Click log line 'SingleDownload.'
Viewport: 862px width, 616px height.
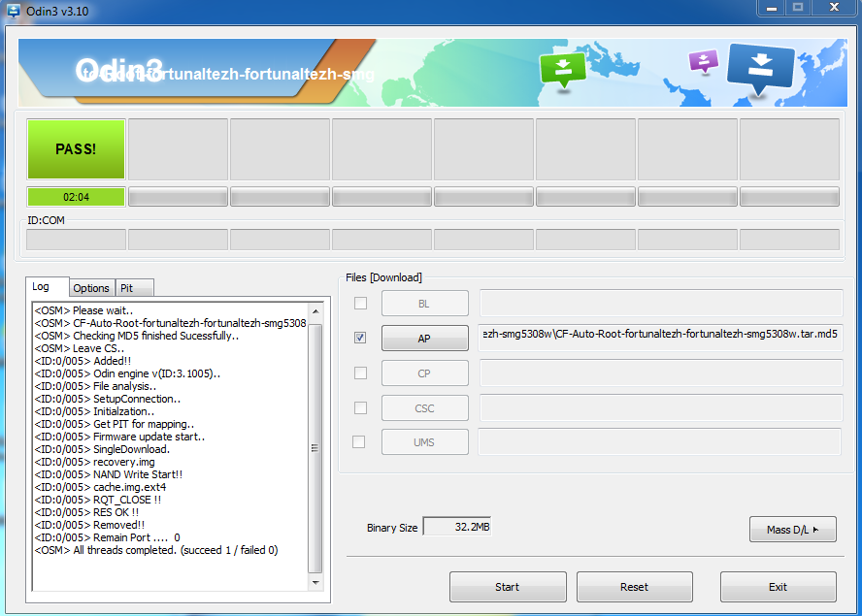tap(102, 449)
